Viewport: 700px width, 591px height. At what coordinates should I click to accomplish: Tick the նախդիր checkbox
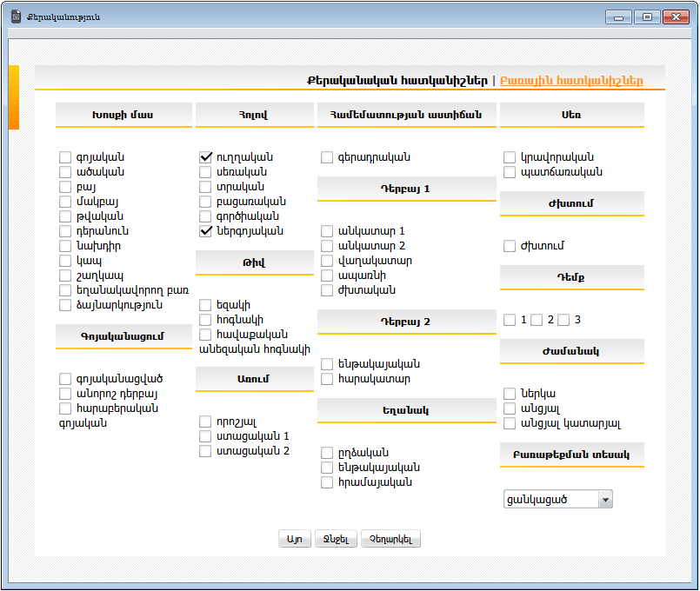(65, 246)
